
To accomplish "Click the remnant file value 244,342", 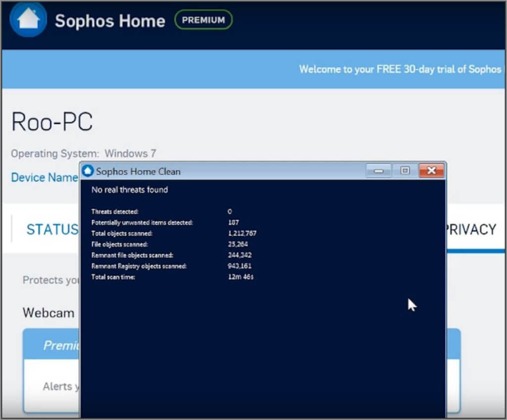I will [240, 255].
